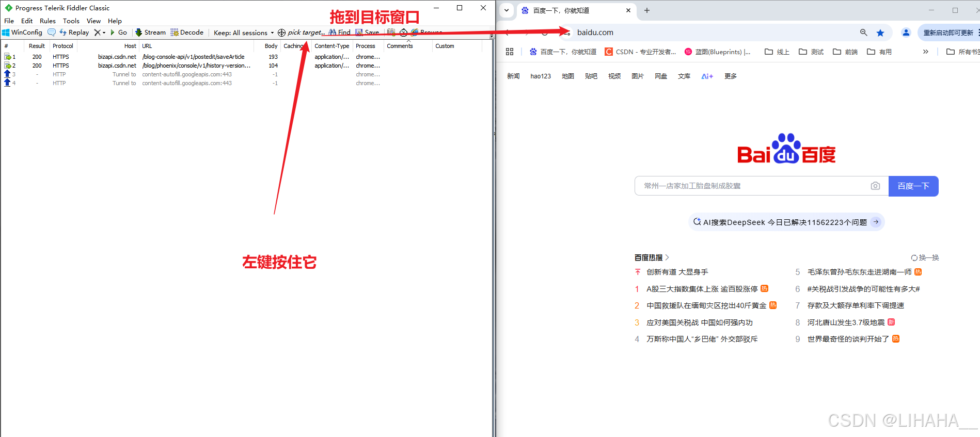The width and height of the screenshot is (980, 437).
Task: Click the pick target crosshair icon
Action: click(281, 33)
